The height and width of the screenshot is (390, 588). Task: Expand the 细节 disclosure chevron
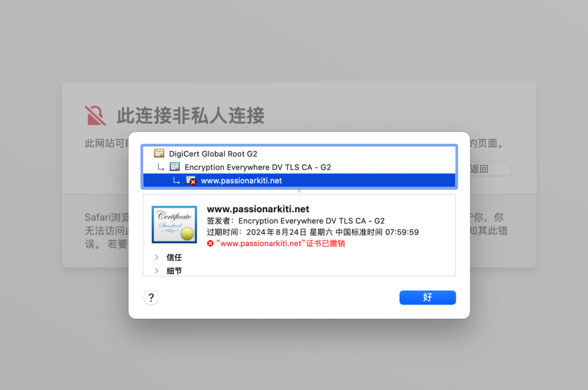coord(157,271)
